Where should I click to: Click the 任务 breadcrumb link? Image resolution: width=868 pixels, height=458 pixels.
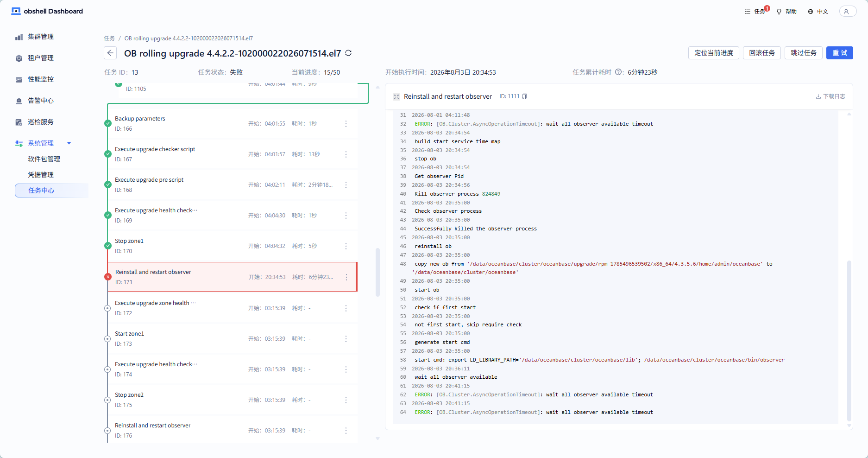point(109,38)
